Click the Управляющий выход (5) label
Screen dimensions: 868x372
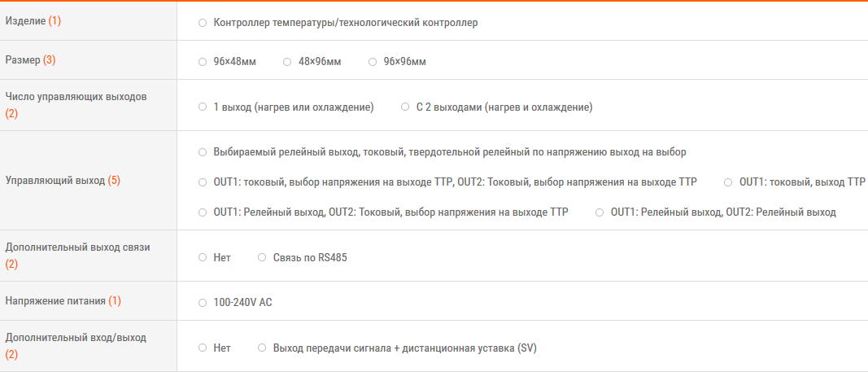point(63,181)
